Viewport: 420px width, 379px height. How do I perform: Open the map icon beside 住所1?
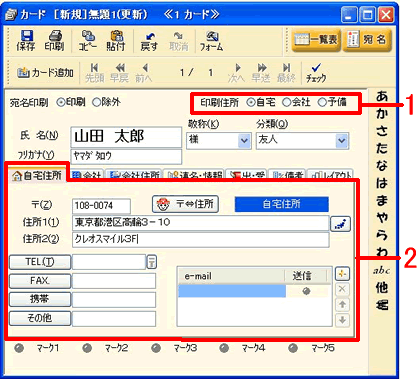(340, 224)
